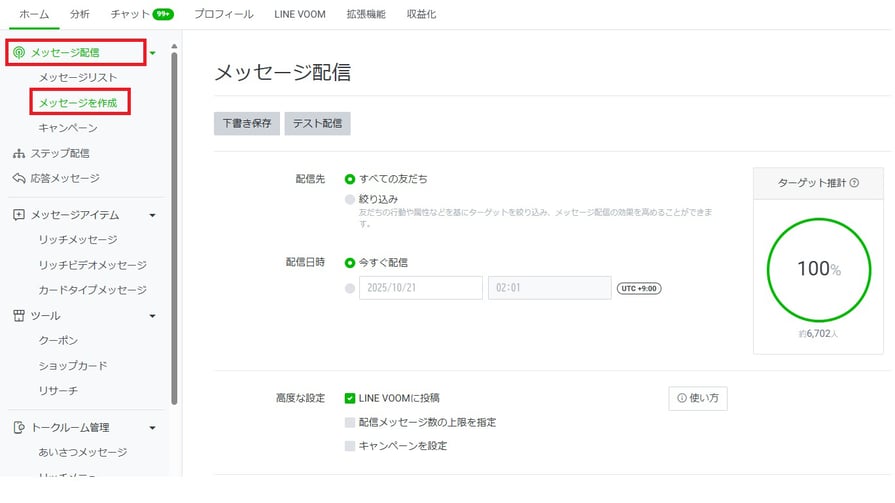Open リッチビデオメッセージ in the sidebar

coord(92,265)
